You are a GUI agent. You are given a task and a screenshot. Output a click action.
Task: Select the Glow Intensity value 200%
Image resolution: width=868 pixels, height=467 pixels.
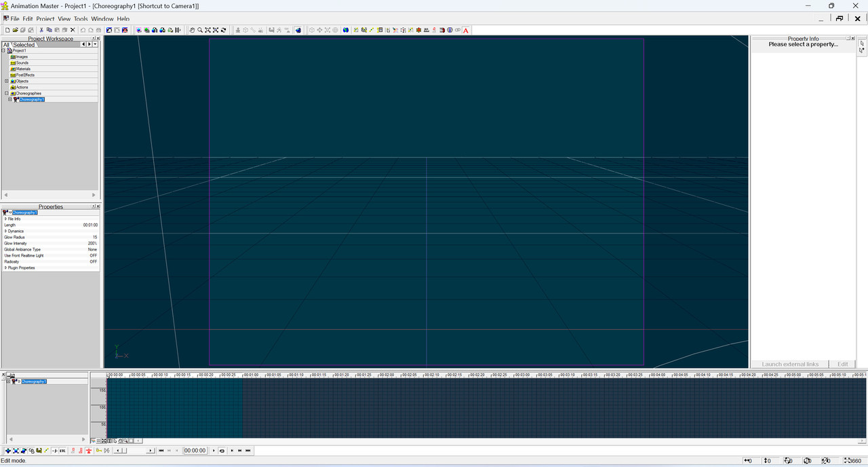tap(92, 243)
